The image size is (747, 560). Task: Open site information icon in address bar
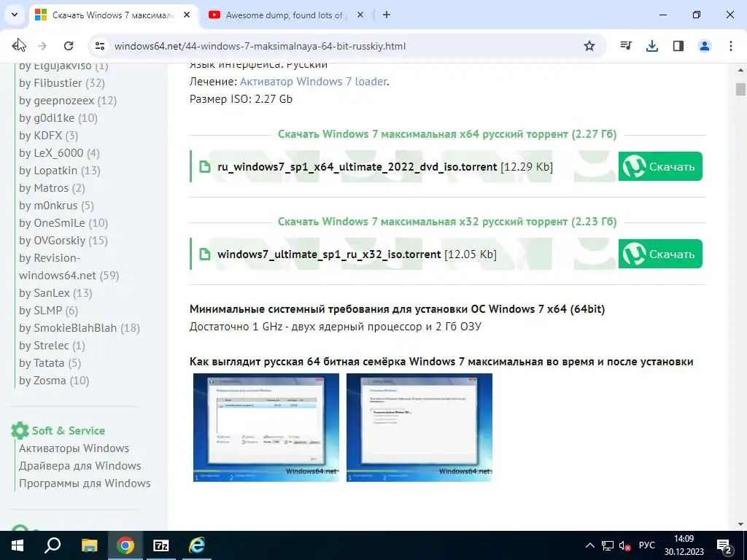click(100, 46)
